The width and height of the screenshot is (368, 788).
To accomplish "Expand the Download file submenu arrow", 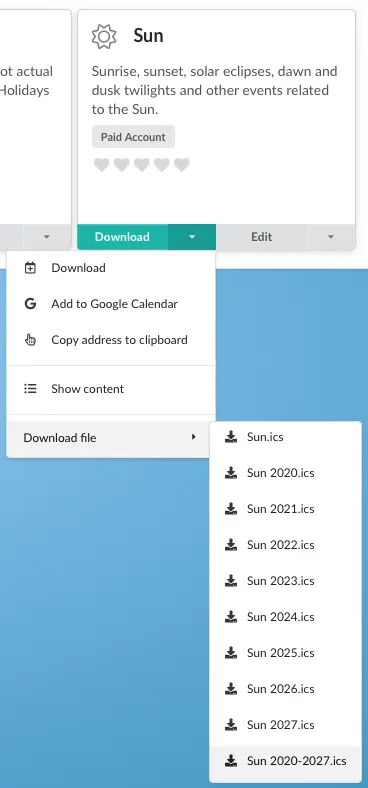I will [193, 437].
